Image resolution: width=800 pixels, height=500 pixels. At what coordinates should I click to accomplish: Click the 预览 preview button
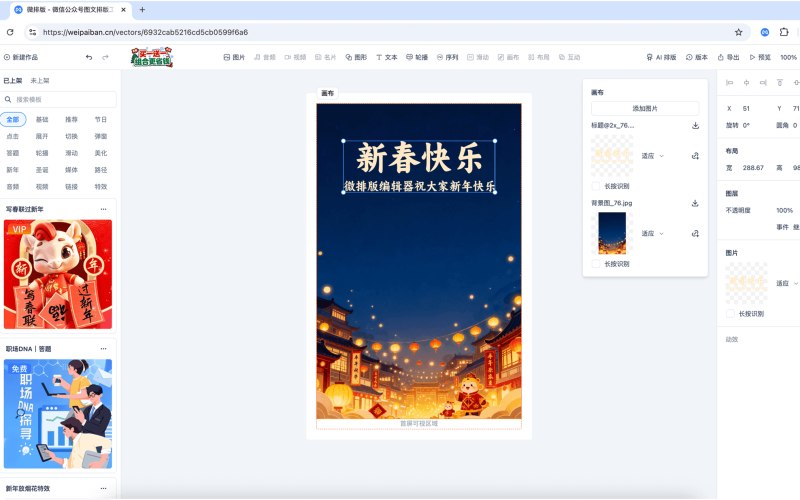pyautogui.click(x=760, y=57)
